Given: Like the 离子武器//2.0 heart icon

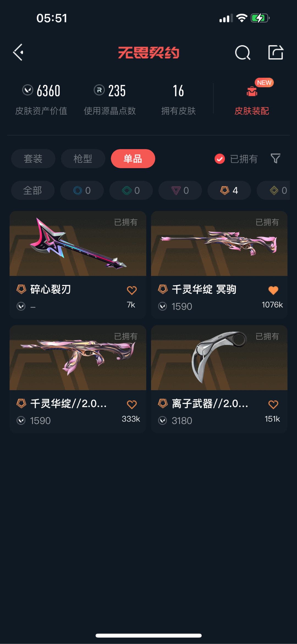Looking at the screenshot, I should (x=273, y=404).
